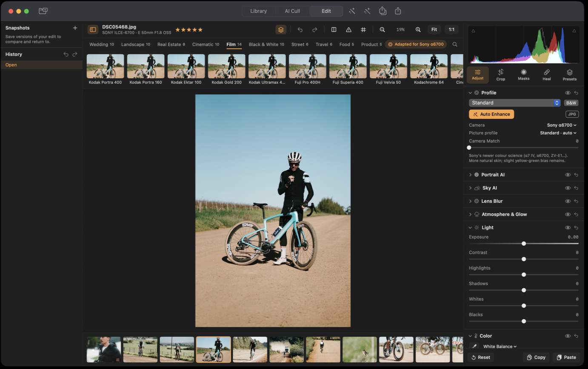Click the Paste button
Viewport: 588px width, 369px height.
[x=566, y=357]
